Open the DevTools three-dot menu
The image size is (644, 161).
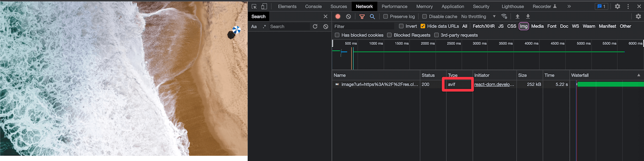pyautogui.click(x=628, y=6)
